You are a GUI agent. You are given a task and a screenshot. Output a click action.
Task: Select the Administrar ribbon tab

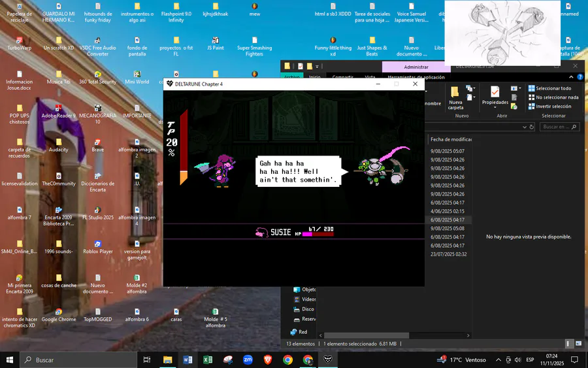tap(416, 67)
